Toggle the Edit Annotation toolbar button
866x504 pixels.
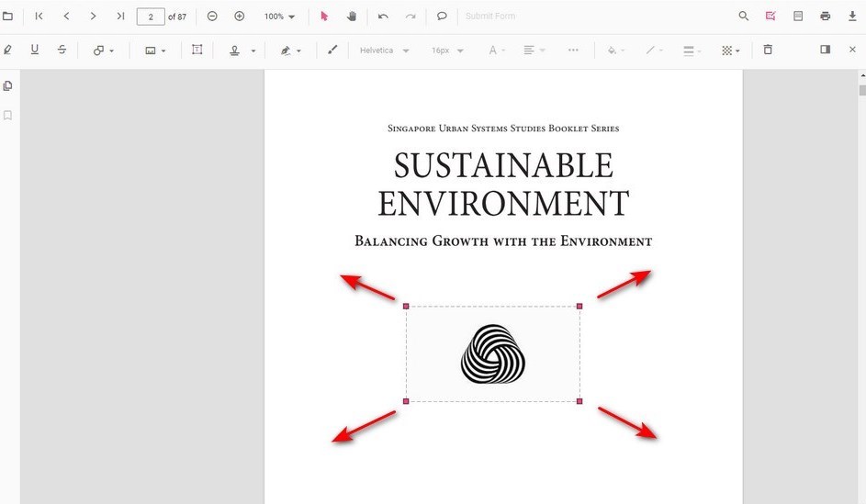point(770,17)
